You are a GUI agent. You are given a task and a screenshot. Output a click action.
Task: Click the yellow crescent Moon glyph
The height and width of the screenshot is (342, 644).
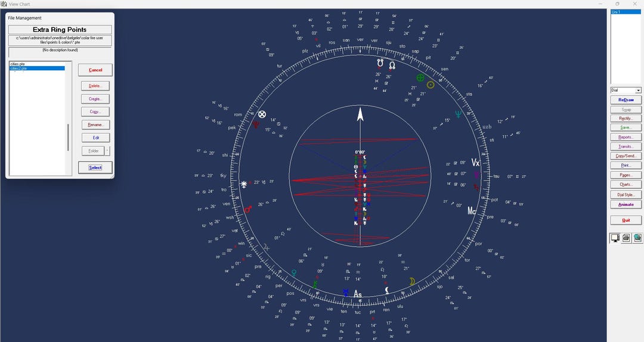[x=412, y=281]
